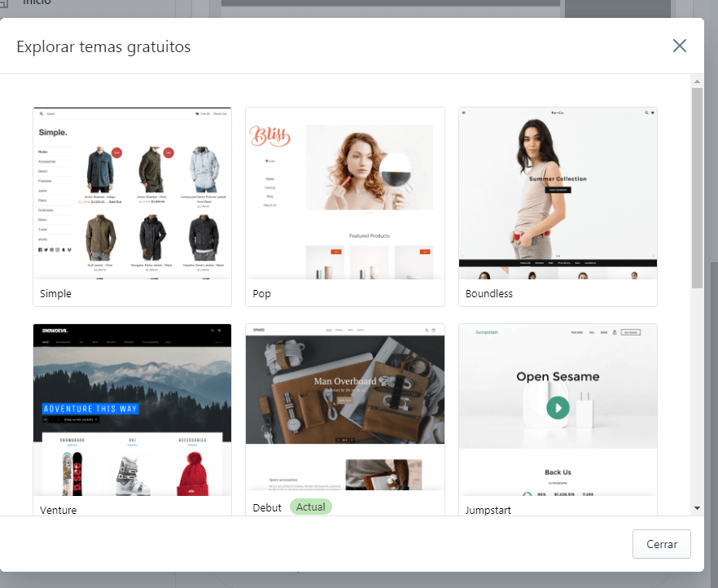Open the Boundless theme preview image
The height and width of the screenshot is (588, 718).
(558, 194)
